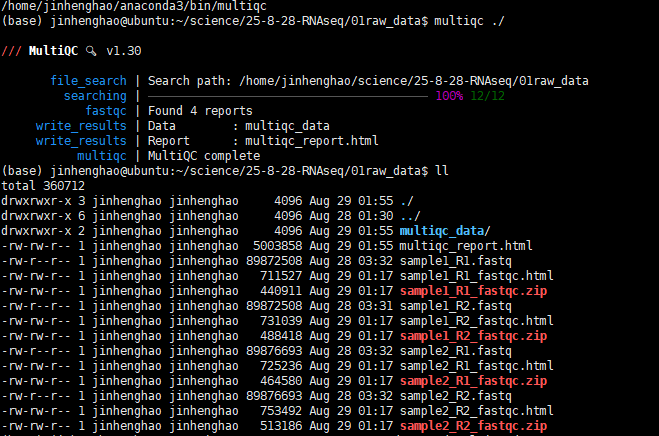Click sample2_R1.fastq file name
Image resolution: width=659 pixels, height=436 pixels.
pos(456,351)
